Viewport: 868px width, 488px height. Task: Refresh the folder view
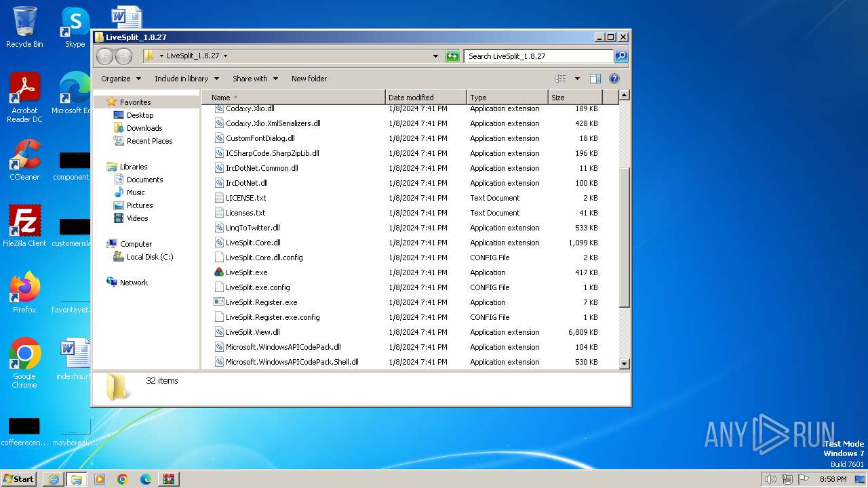452,56
